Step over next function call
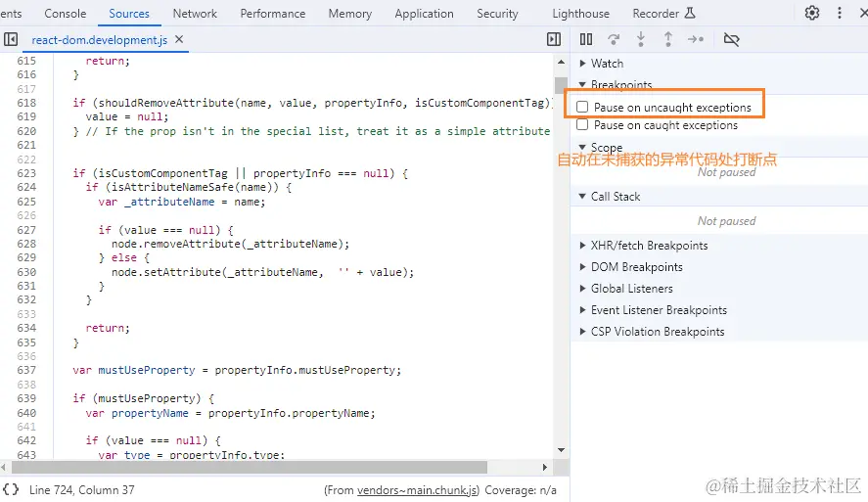The height and width of the screenshot is (502, 868). pyautogui.click(x=614, y=39)
